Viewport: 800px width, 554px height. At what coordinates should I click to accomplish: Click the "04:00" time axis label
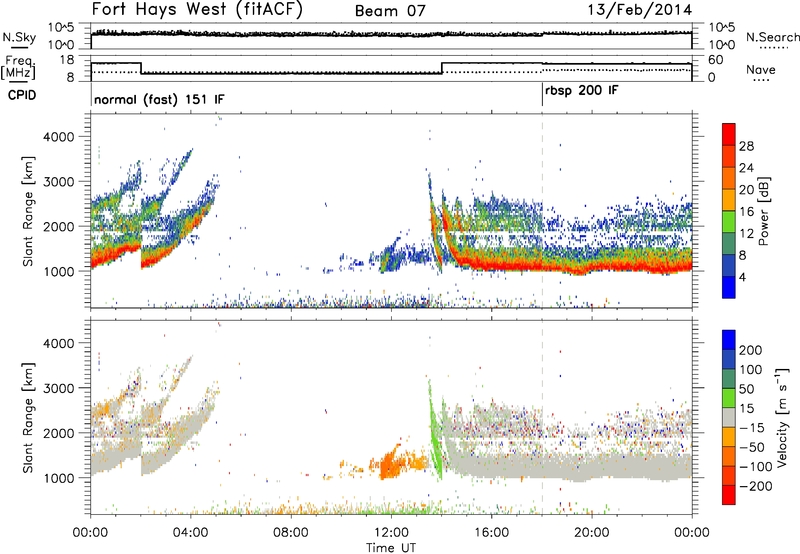191,533
